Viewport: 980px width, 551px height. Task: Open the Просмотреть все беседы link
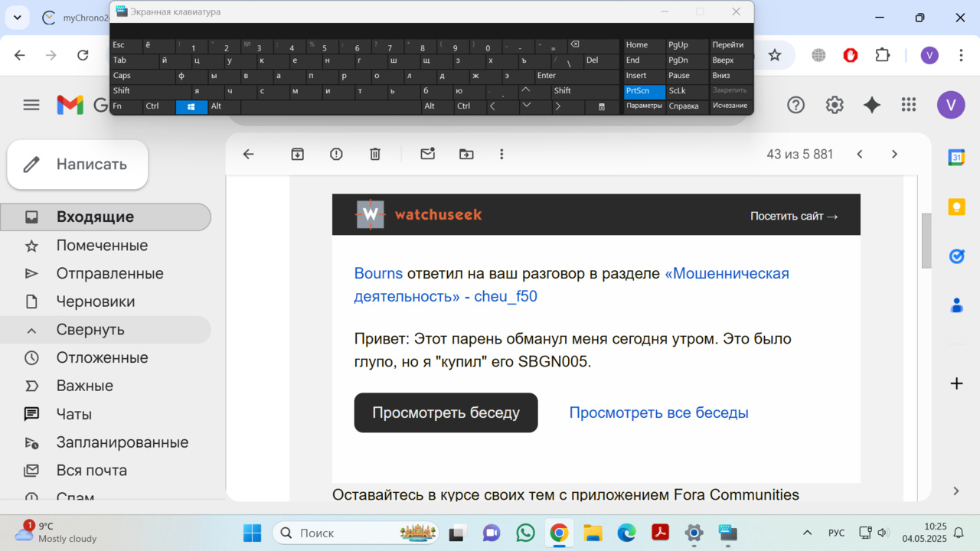pos(658,412)
